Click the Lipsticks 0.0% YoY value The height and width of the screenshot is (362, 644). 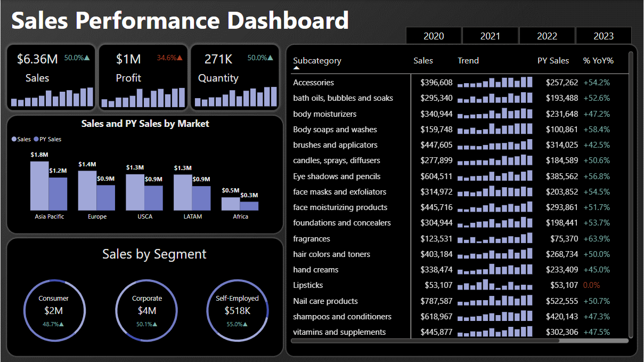591,285
